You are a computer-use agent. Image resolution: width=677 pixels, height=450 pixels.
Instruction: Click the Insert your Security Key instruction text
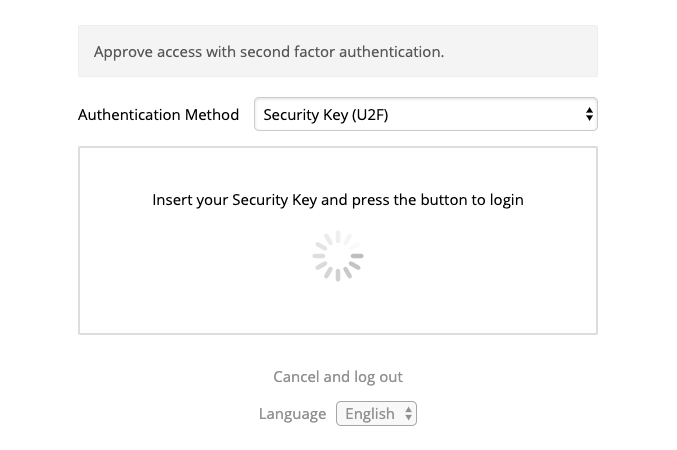[338, 200]
